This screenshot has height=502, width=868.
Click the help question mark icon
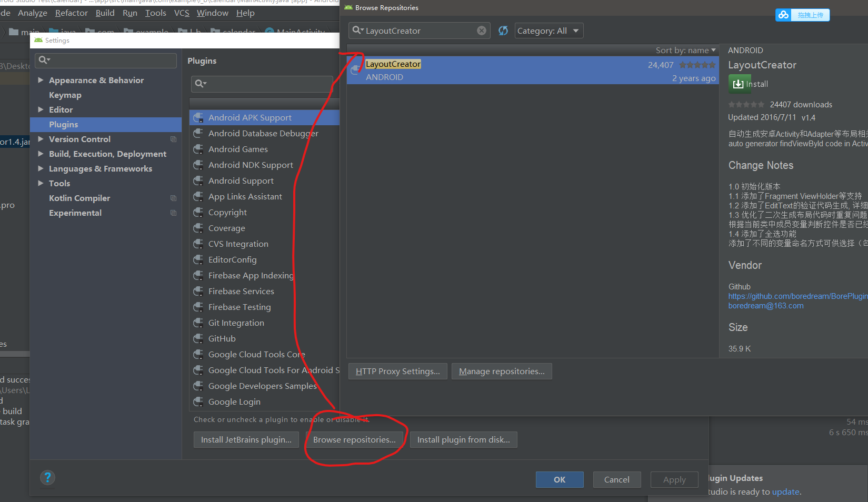(x=47, y=478)
